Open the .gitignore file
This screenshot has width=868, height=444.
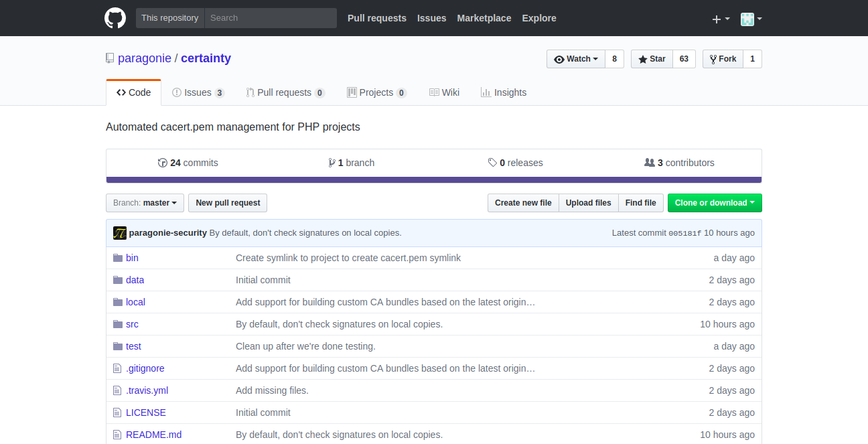145,368
